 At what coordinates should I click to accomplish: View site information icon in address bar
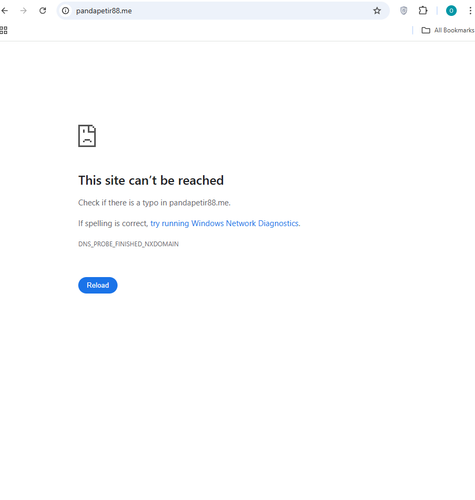point(66,11)
